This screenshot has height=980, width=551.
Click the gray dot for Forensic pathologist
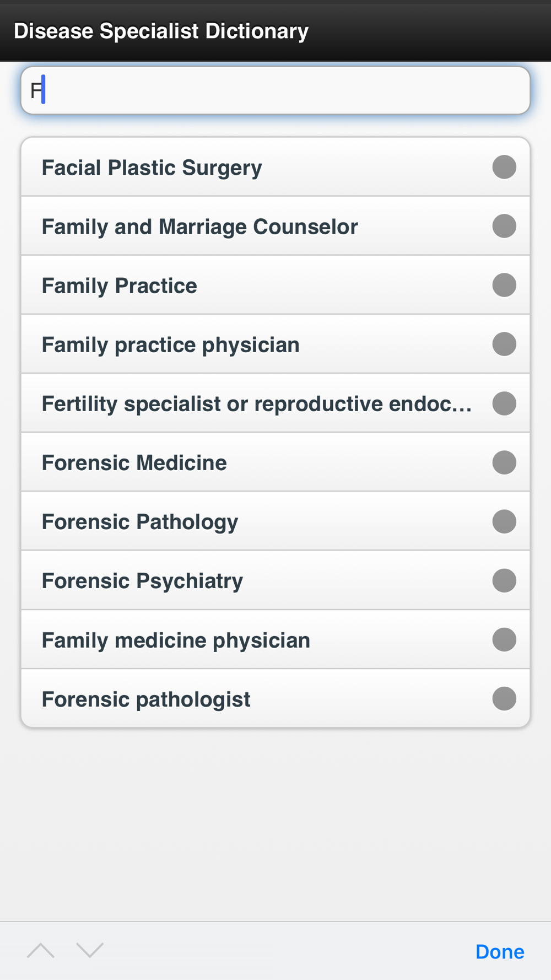tap(504, 698)
